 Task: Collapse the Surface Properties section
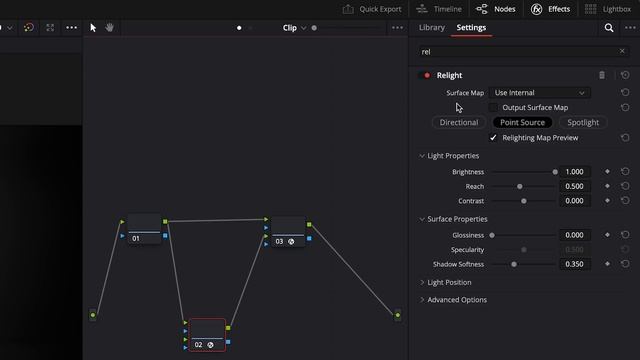422,219
